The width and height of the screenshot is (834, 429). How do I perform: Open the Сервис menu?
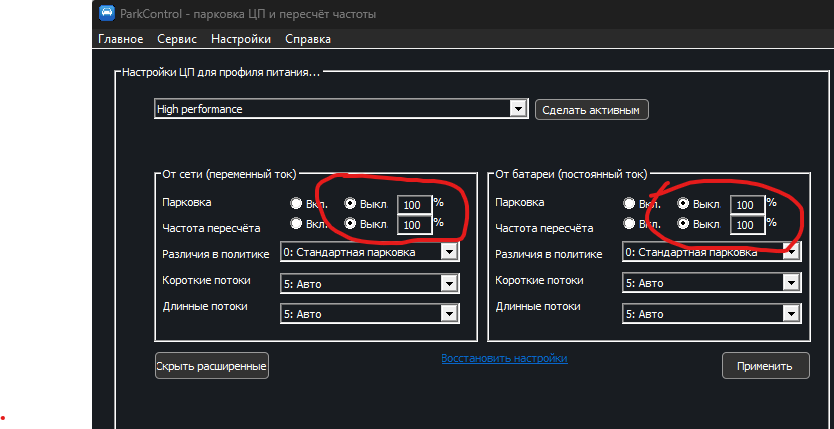177,39
